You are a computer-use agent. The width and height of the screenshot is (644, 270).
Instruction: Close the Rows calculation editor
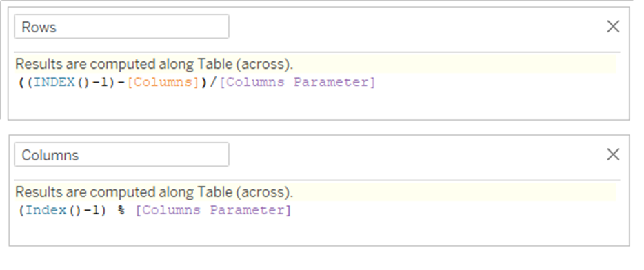click(x=613, y=27)
